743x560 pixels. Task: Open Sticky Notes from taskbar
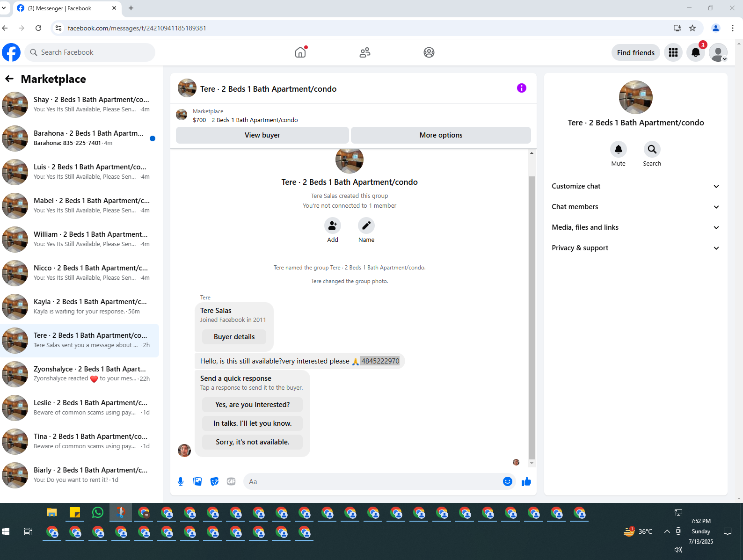(75, 513)
